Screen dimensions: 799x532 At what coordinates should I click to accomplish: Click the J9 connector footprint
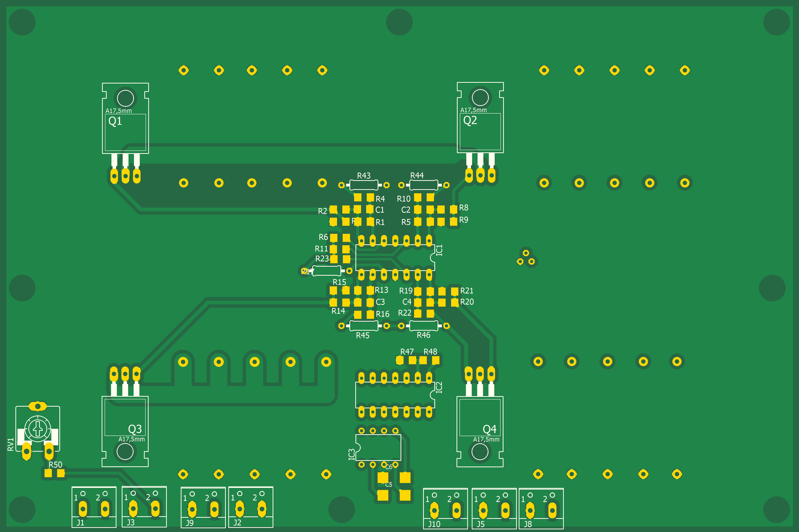203,507
